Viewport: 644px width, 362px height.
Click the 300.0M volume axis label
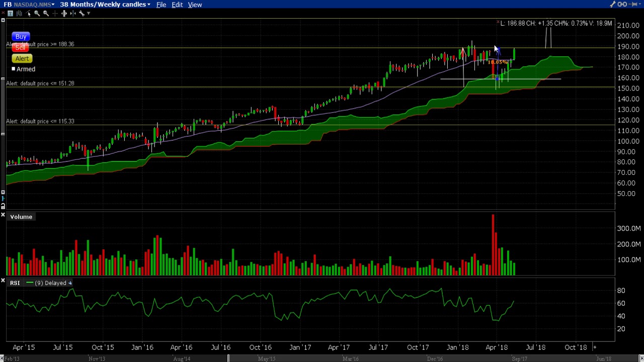point(628,228)
